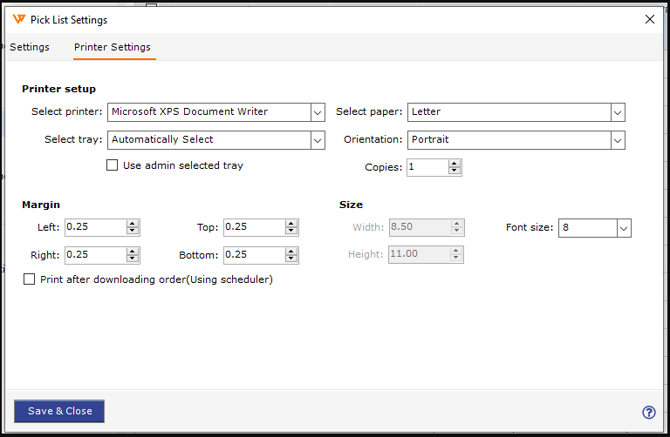This screenshot has width=670, height=437.
Task: Close the Pick List Settings dialog
Action: 650,19
